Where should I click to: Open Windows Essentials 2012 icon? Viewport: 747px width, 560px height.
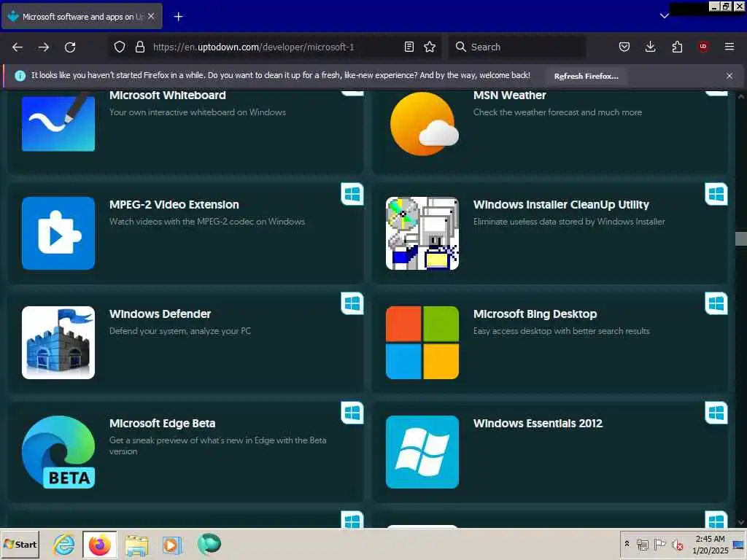pos(422,452)
